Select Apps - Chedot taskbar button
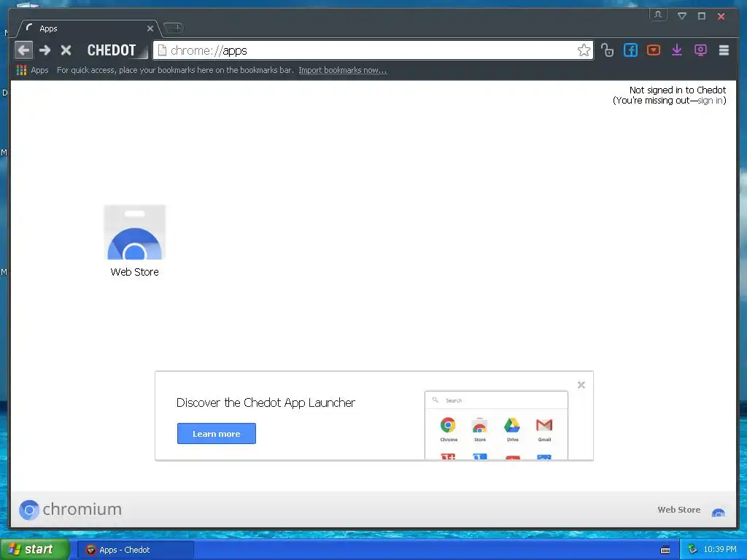The width and height of the screenshot is (747, 560). point(136,550)
